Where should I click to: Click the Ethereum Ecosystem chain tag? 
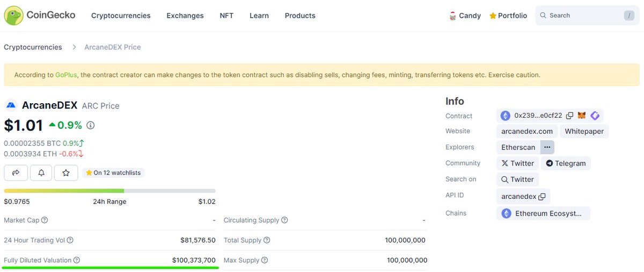[543, 213]
